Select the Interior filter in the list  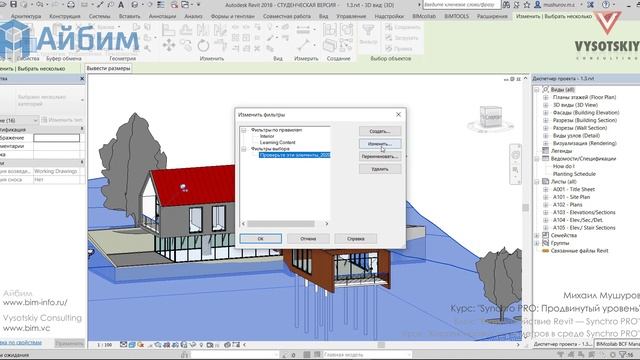point(267,136)
